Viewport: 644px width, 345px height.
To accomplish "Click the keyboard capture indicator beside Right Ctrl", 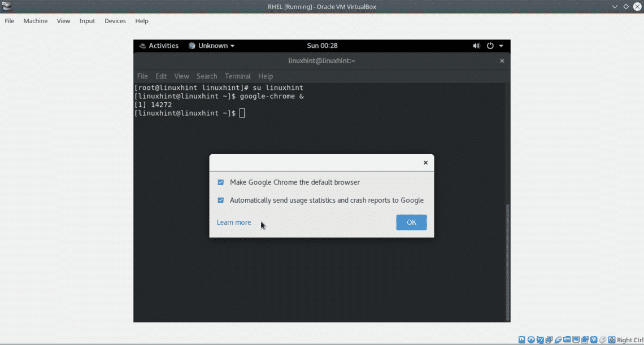I will (612, 340).
